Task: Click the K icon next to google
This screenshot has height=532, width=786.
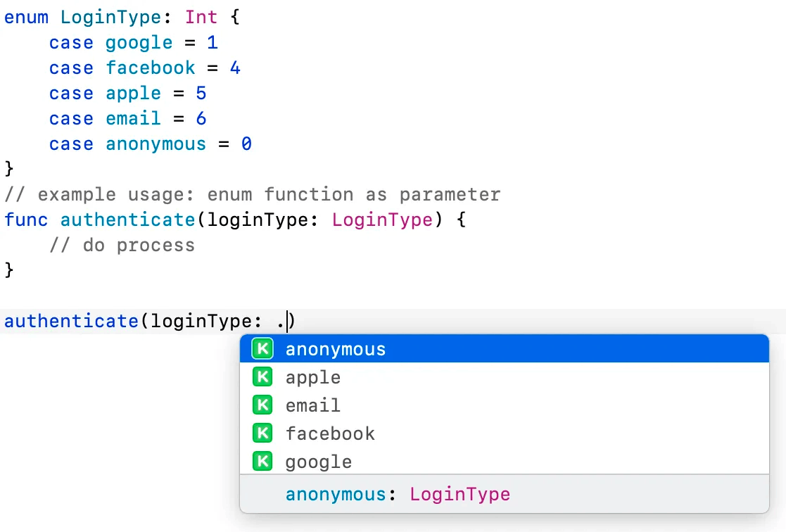Action: (x=262, y=461)
